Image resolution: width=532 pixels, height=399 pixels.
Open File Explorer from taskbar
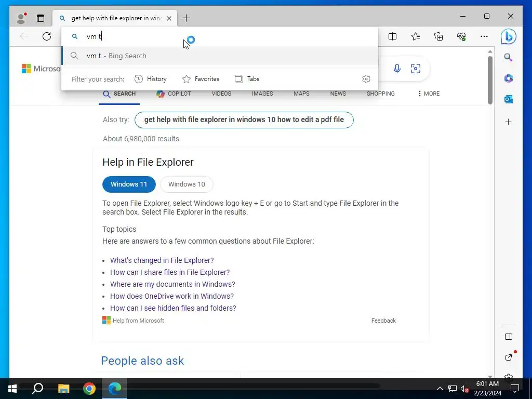(63, 389)
